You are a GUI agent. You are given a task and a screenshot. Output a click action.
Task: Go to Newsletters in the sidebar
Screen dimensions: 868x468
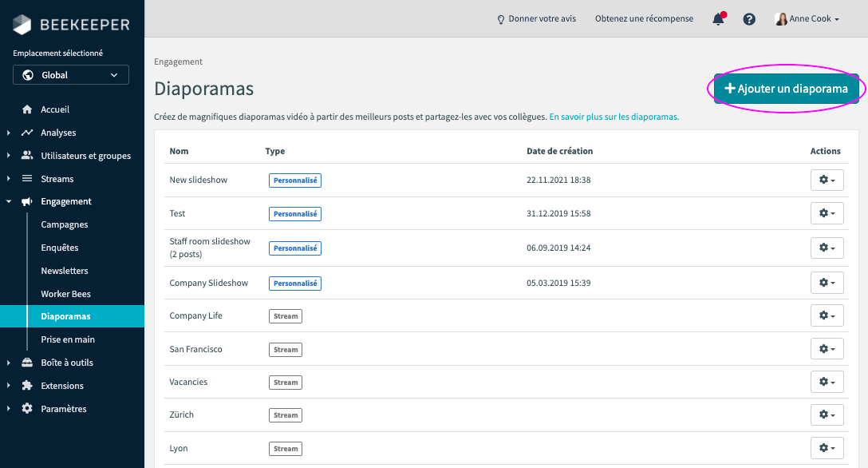64,271
